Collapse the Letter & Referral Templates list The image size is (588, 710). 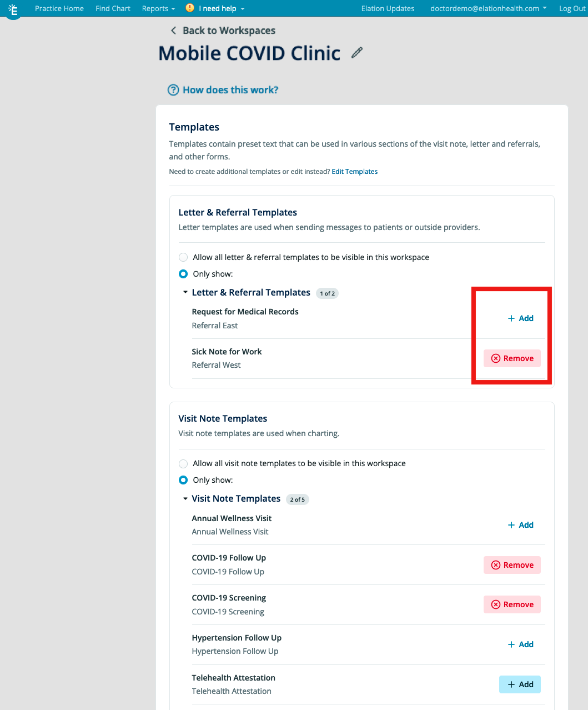(x=185, y=292)
